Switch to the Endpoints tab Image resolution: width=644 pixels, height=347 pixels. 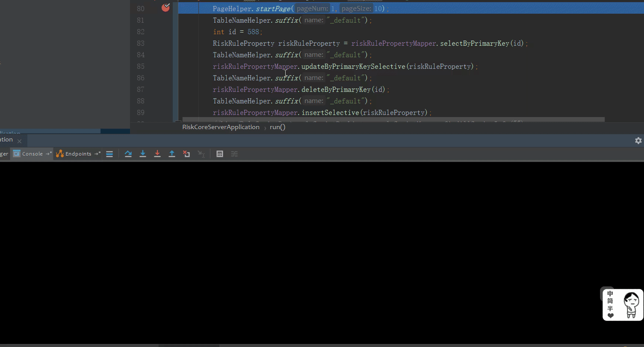[78, 154]
